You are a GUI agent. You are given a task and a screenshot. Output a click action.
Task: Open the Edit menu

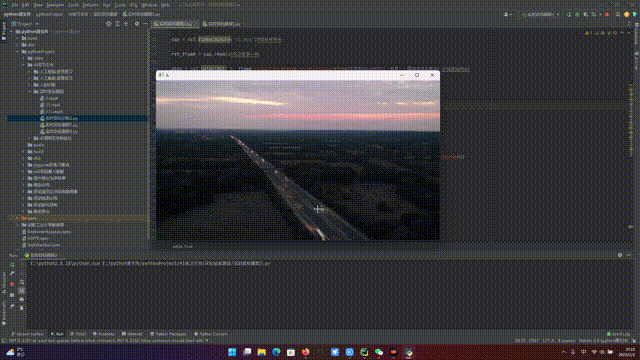coord(25,5)
